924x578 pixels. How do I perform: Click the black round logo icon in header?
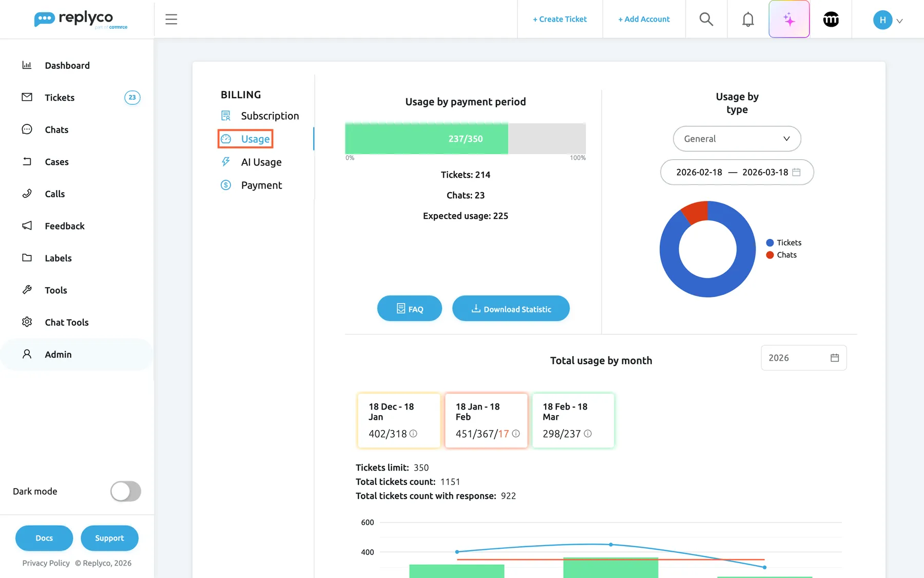coord(831,20)
